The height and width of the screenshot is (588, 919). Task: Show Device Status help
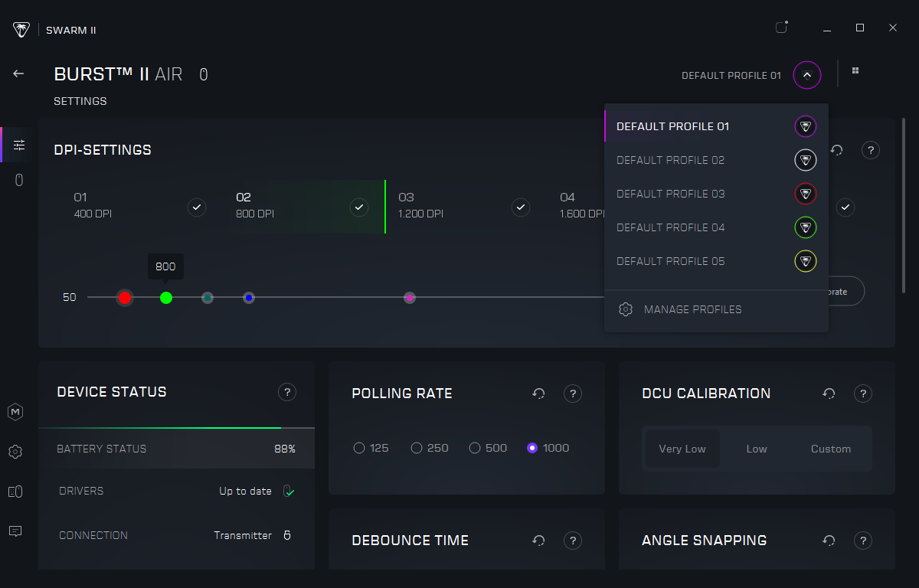[x=287, y=392]
